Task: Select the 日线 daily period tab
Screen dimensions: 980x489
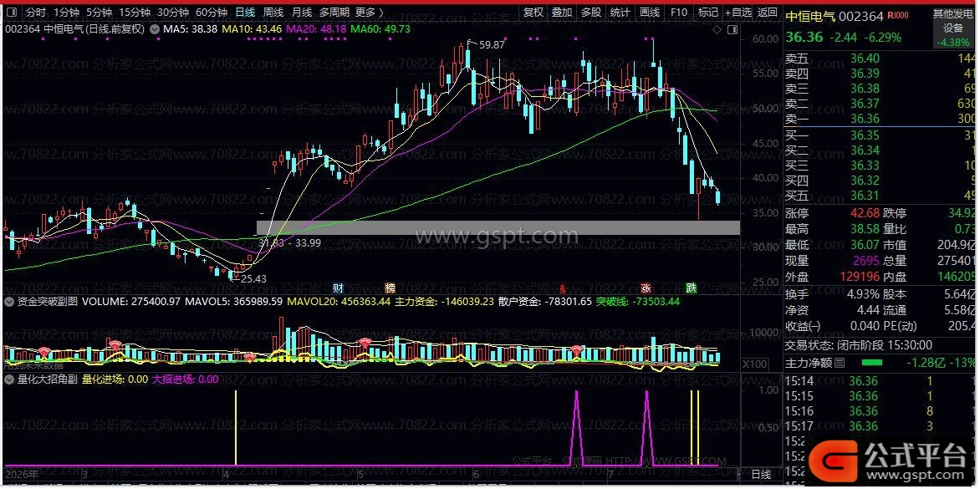Action: pos(245,13)
